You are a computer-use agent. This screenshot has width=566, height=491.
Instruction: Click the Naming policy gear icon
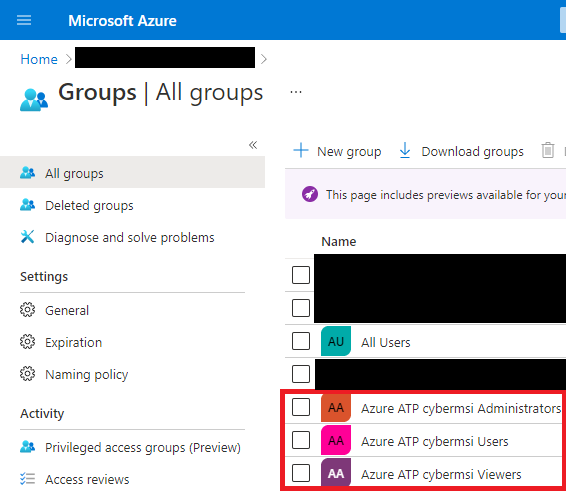[27, 374]
